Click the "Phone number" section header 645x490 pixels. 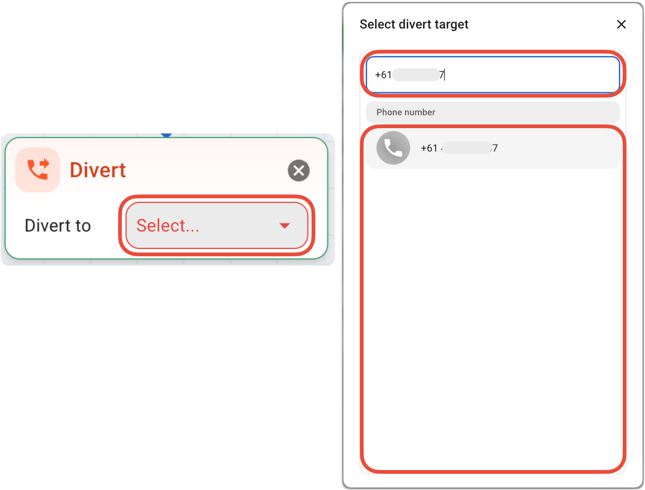pos(406,113)
